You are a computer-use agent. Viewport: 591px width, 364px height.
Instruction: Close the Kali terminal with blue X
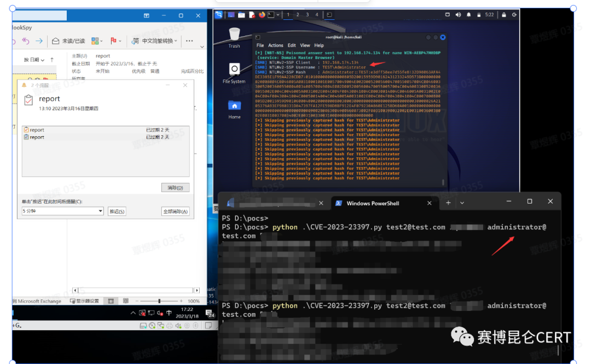pyautogui.click(x=443, y=37)
